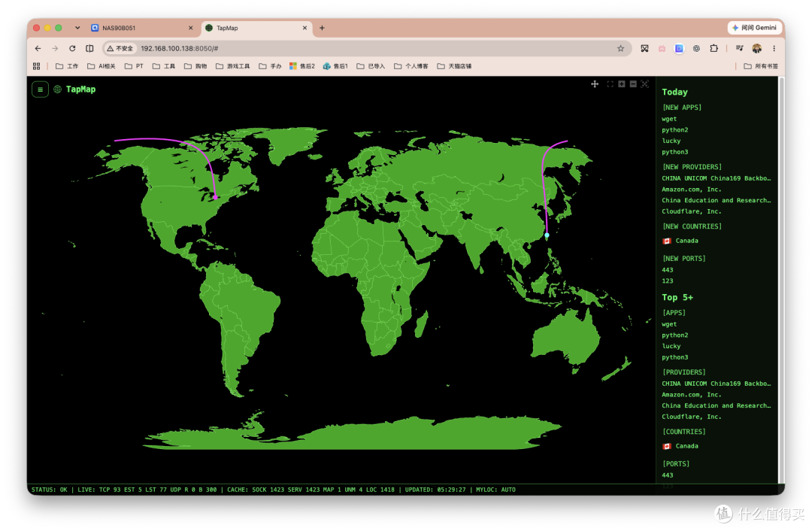Open the 天猫店铺 bookmarks folder
The height and width of the screenshot is (531, 812).
point(454,65)
